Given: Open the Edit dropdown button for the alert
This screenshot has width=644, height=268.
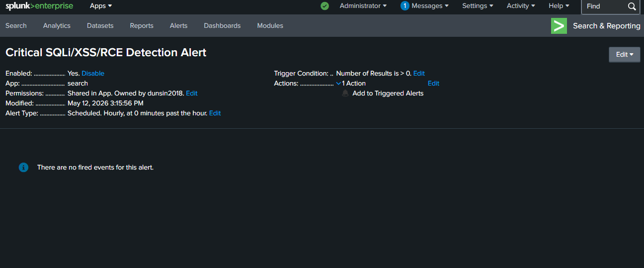Looking at the screenshot, I should (625, 55).
